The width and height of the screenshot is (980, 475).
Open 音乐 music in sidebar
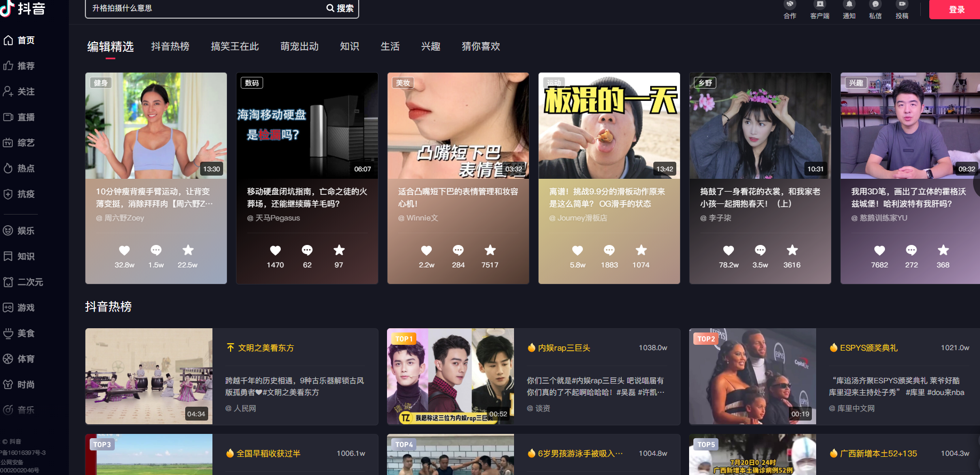(x=19, y=410)
